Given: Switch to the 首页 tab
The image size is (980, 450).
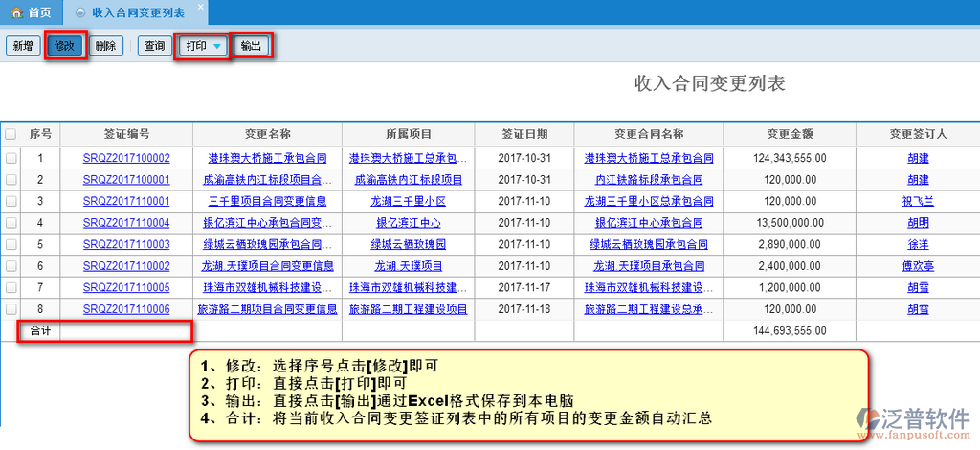Looking at the screenshot, I should 32,12.
